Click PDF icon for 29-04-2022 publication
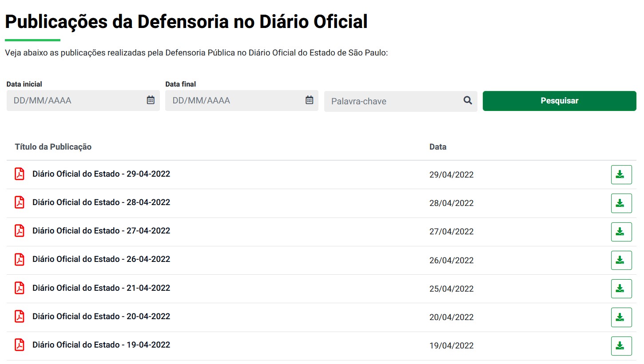644x364 pixels. [x=20, y=174]
